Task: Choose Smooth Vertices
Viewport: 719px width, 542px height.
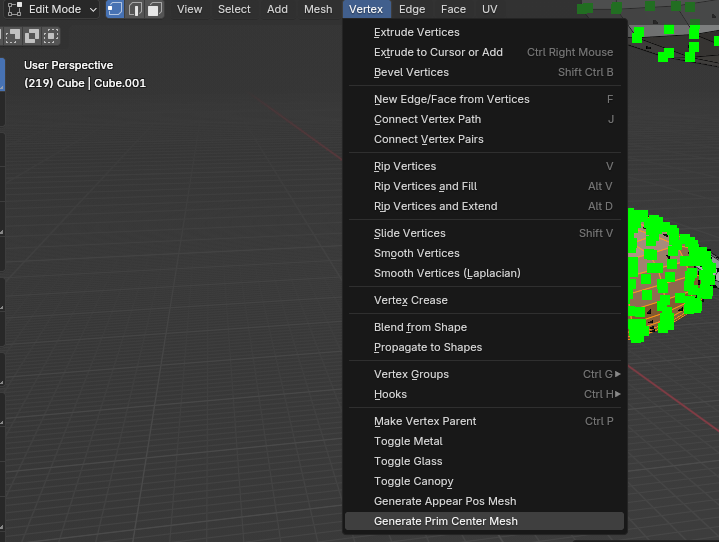Action: pos(484,253)
